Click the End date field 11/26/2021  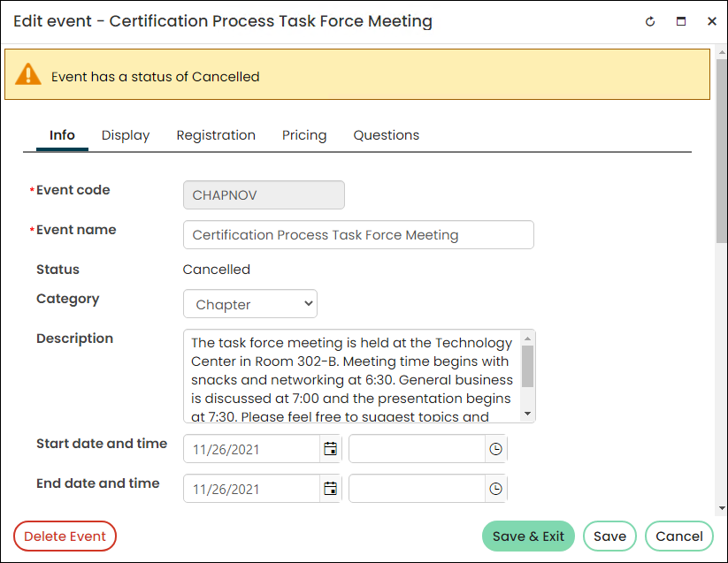(x=251, y=489)
